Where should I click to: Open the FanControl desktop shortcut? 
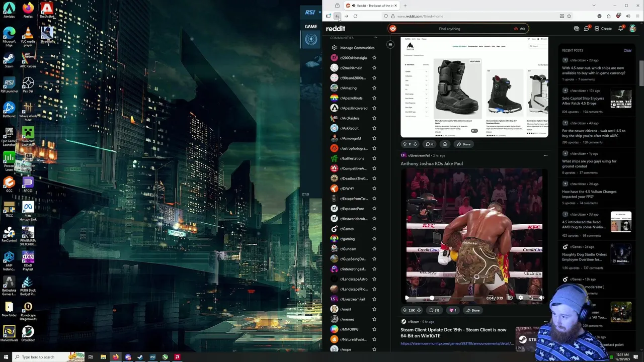tap(9, 235)
